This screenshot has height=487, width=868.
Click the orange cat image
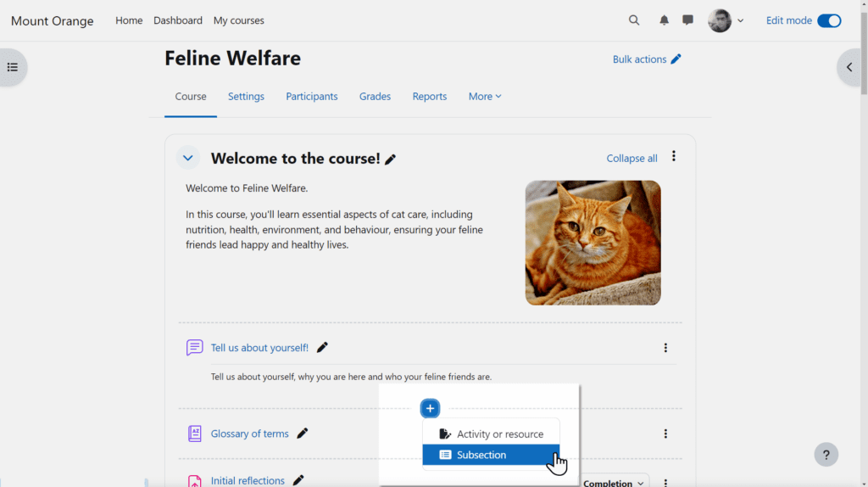point(593,243)
